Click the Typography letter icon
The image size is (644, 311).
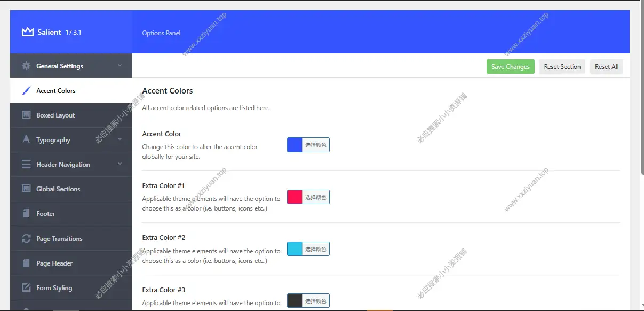[26, 140]
